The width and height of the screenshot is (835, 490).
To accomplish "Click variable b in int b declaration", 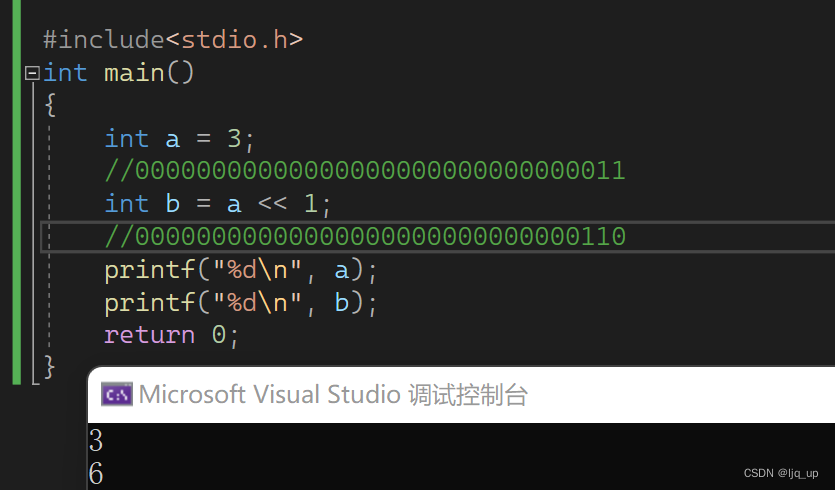I will point(173,203).
